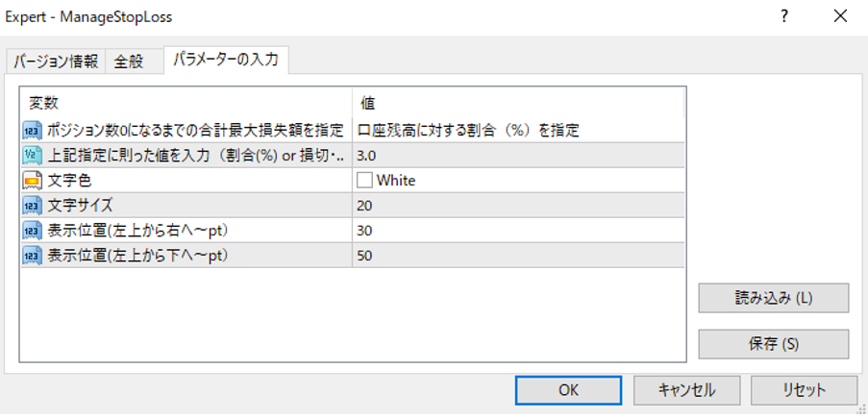Click the 文字サイズ value 20 field
Viewport: 868px width, 418px height.
click(517, 205)
